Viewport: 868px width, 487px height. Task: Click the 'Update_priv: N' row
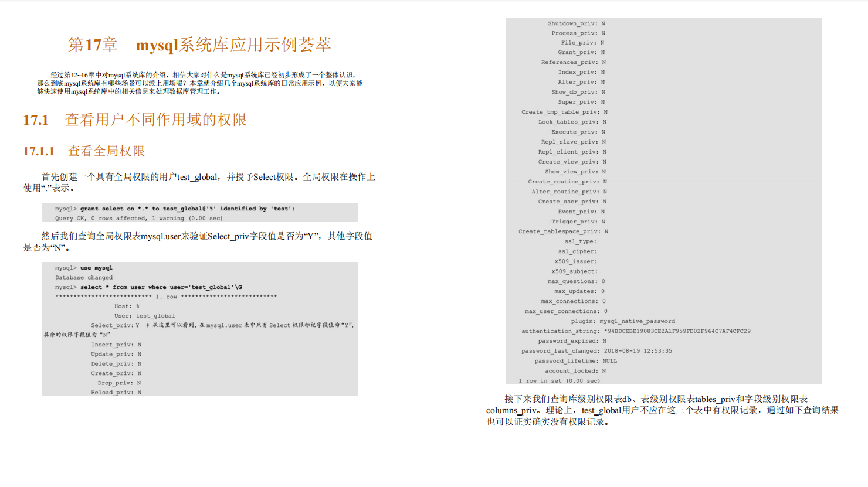[116, 354]
